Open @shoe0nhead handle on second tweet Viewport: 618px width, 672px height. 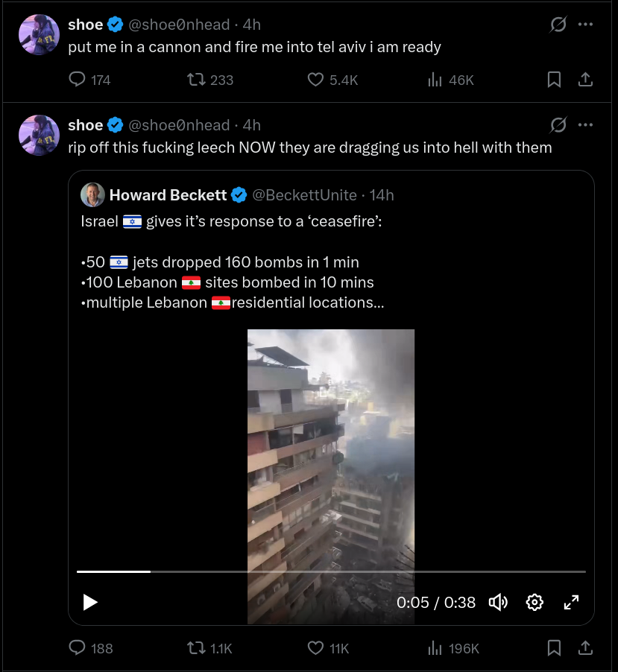point(179,125)
